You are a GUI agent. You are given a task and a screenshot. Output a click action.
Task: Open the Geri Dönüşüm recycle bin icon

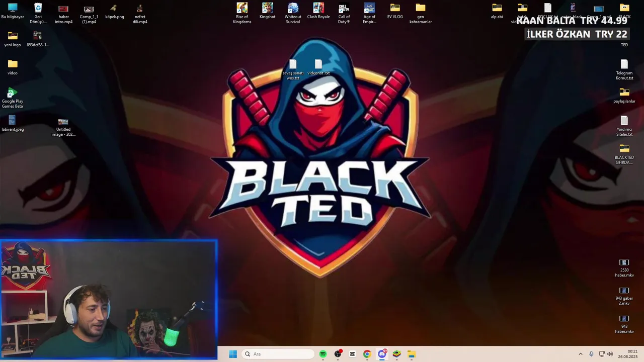[x=38, y=13]
